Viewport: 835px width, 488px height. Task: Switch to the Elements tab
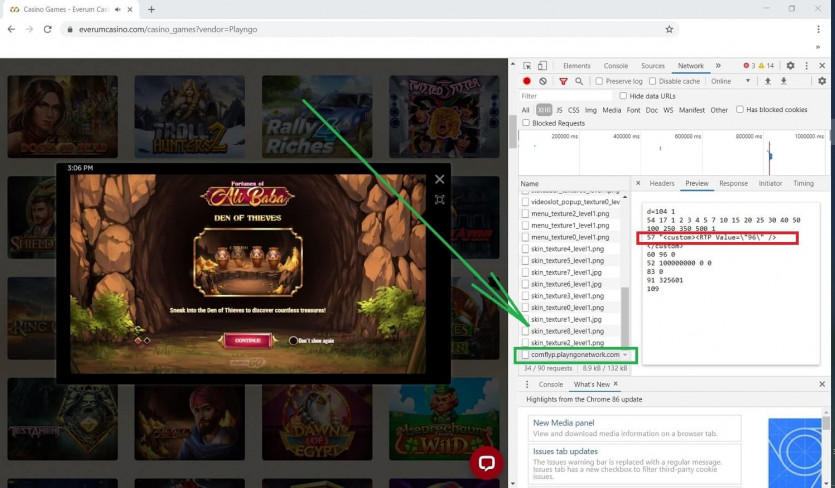(x=577, y=66)
